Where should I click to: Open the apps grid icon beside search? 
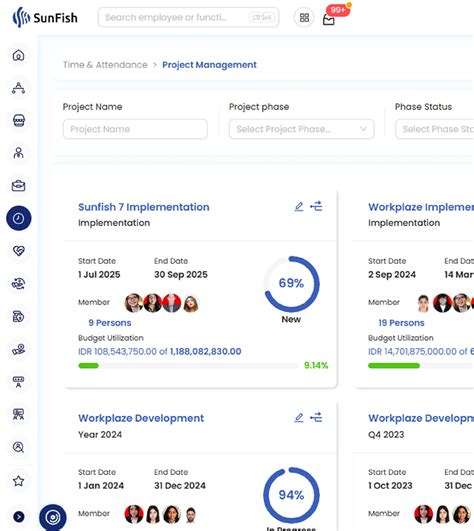(304, 18)
